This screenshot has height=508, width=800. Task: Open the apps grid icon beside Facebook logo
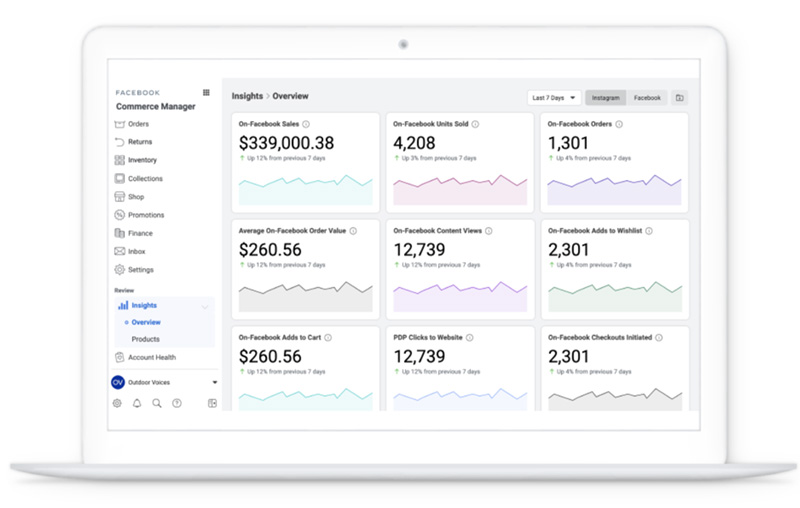pyautogui.click(x=206, y=92)
